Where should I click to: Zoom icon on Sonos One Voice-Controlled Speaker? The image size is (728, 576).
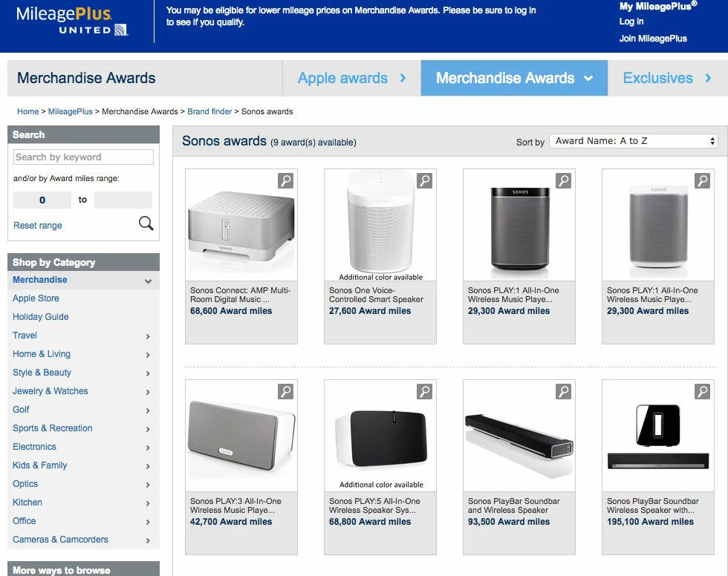(x=424, y=180)
